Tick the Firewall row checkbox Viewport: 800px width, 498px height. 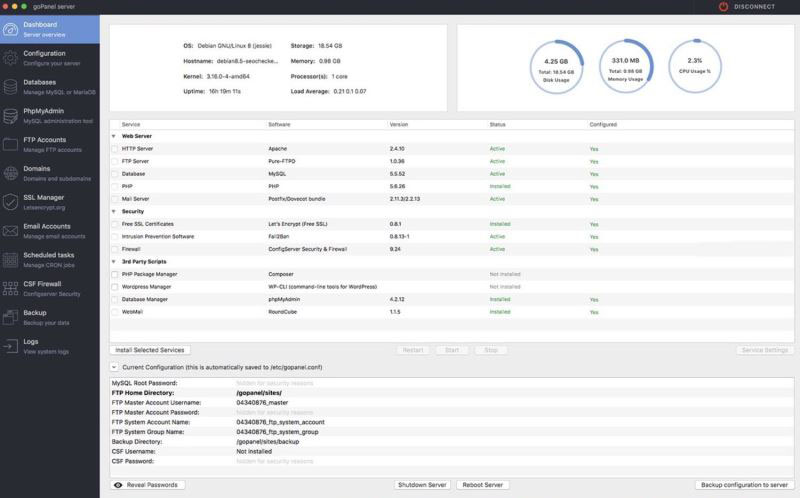115,249
